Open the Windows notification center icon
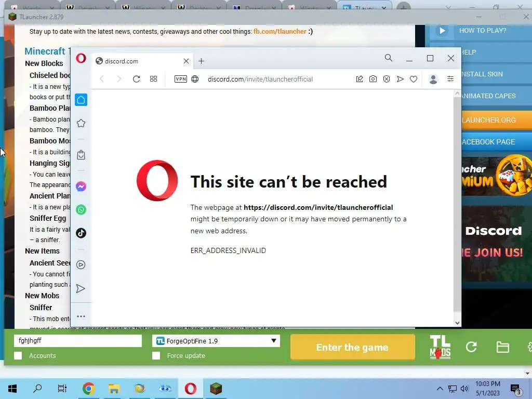The width and height of the screenshot is (532, 399). pyautogui.click(x=515, y=389)
